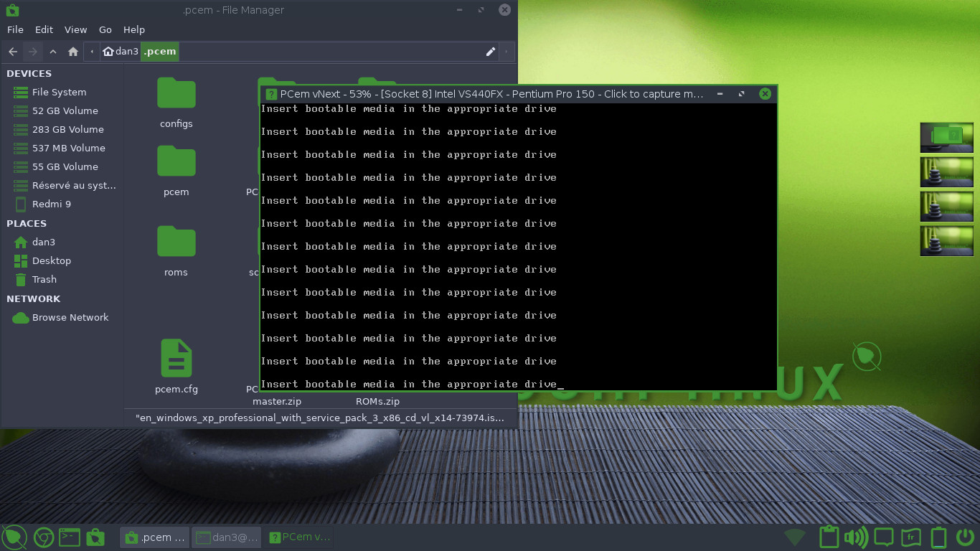Go to Home using the home toolbar icon
This screenshot has width=980, height=551.
(x=72, y=51)
